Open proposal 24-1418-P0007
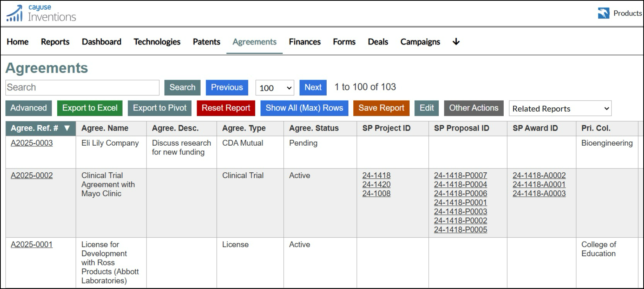 [x=460, y=175]
